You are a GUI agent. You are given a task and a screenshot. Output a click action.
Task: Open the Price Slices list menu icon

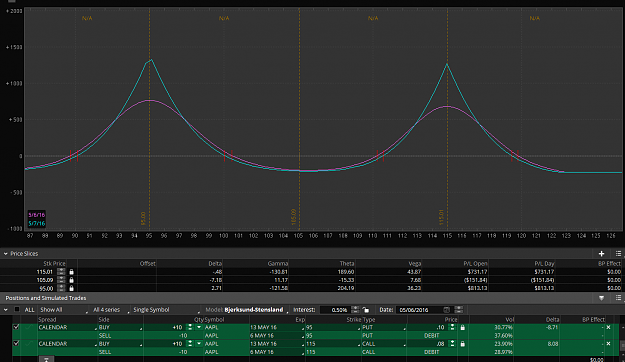[x=618, y=254]
